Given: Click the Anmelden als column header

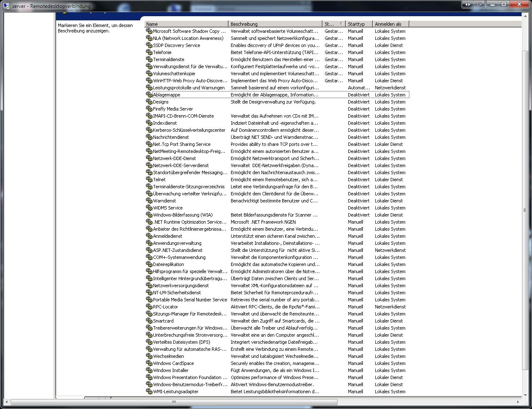Looking at the screenshot, I should [x=390, y=24].
